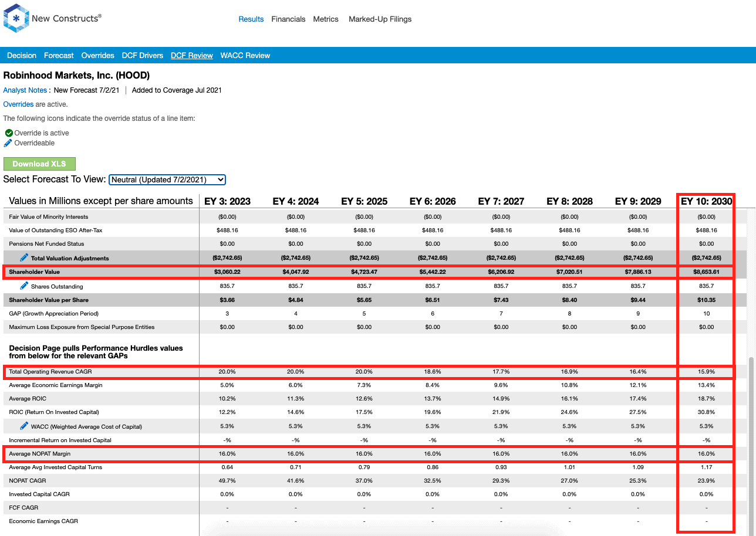Open the Marked-Up Filings tab
The height and width of the screenshot is (536, 756).
[380, 19]
